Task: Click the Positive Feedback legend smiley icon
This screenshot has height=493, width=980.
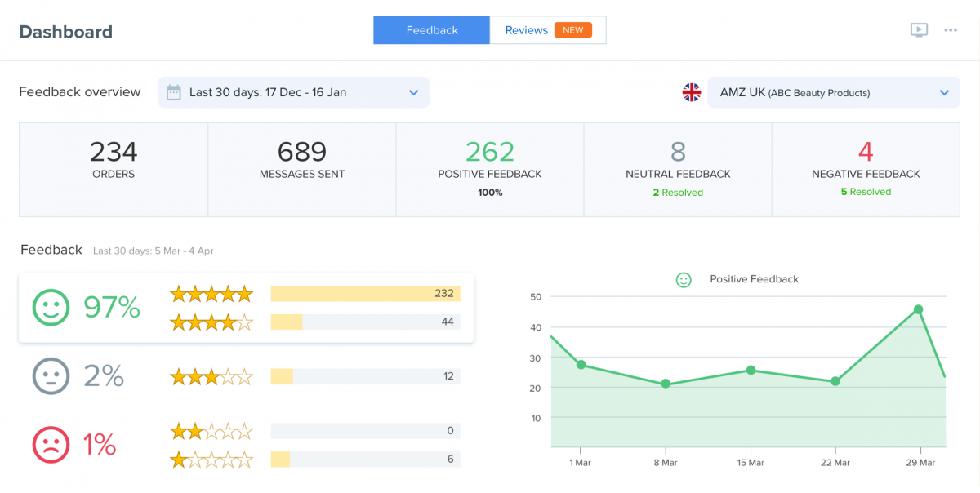Action: tap(684, 279)
